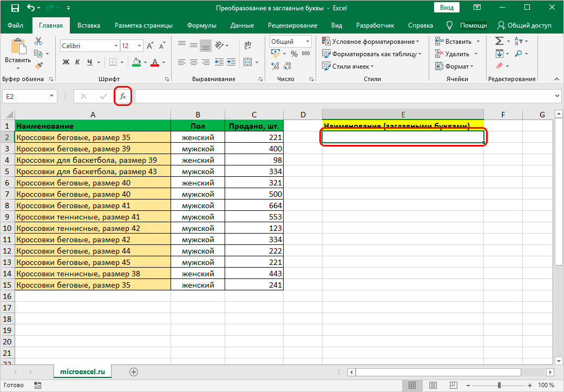Expand the Общий number format dropdown
The height and width of the screenshot is (392, 564).
point(307,42)
